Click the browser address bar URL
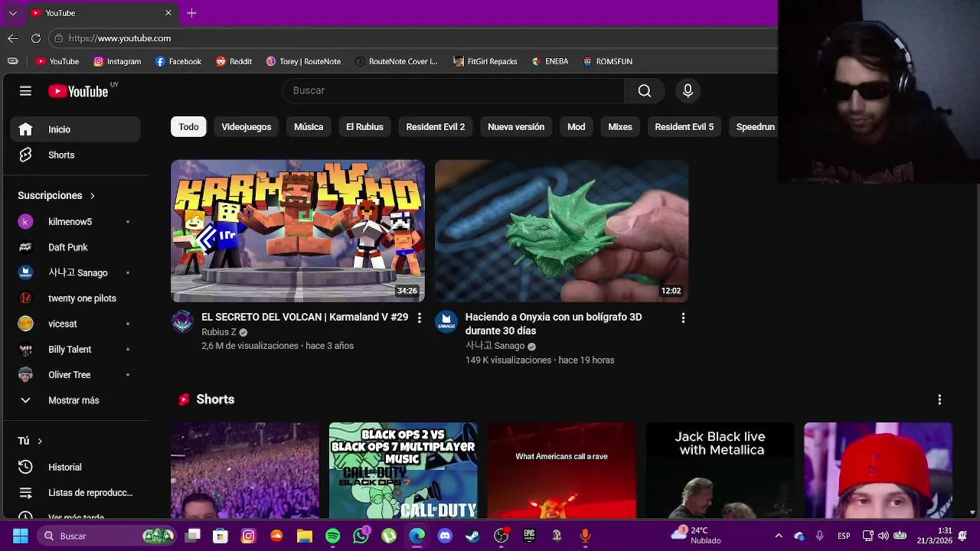Viewport: 980px width, 551px height. pos(119,38)
